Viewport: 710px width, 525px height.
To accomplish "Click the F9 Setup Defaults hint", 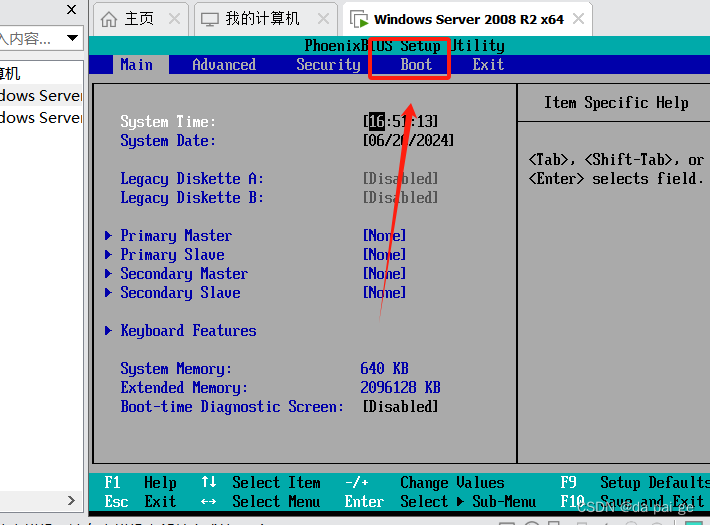I will (x=635, y=482).
